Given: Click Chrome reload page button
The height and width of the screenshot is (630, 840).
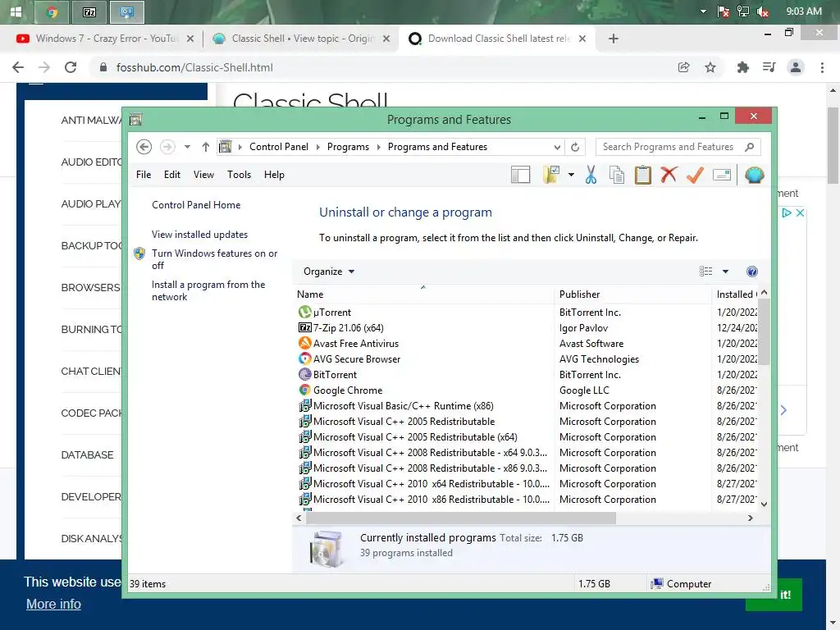Looking at the screenshot, I should click(71, 67).
